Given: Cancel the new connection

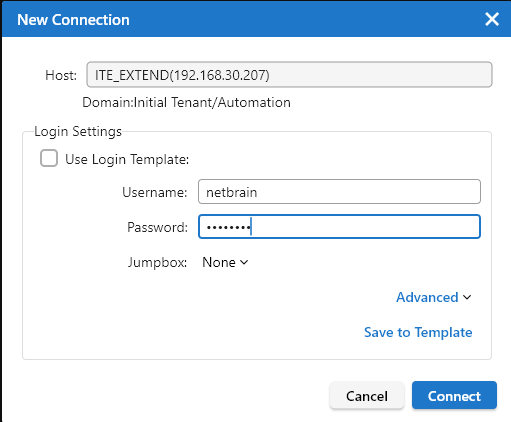Looking at the screenshot, I should tap(367, 396).
